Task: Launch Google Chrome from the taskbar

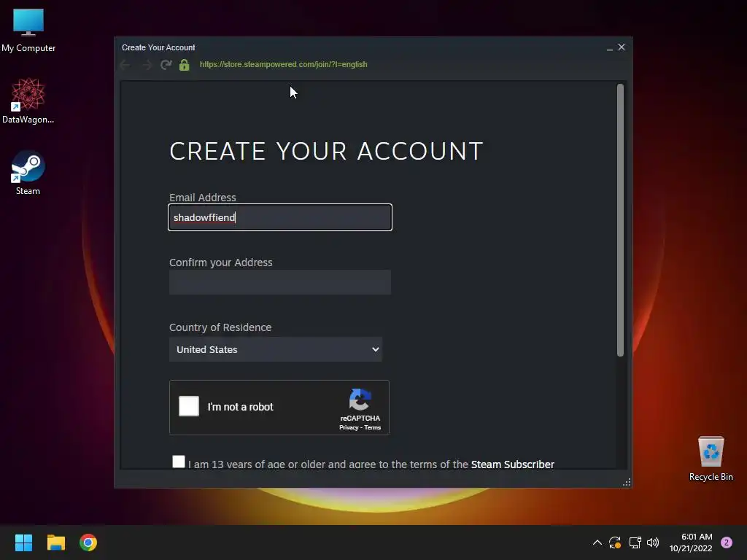Action: (x=88, y=542)
